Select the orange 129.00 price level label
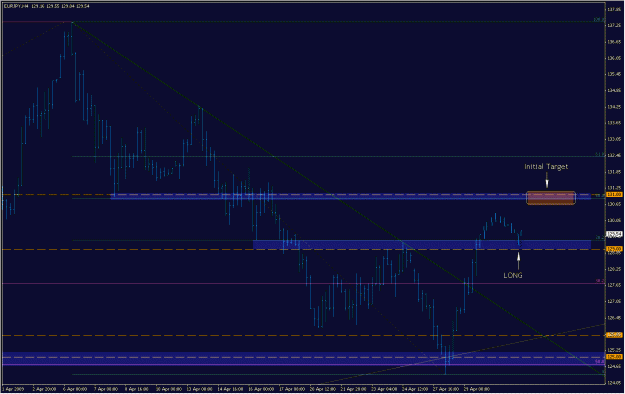Image resolution: width=625 pixels, height=394 pixels. click(614, 249)
